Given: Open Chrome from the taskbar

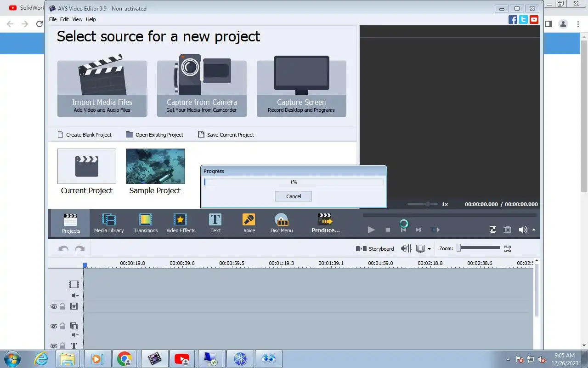Looking at the screenshot, I should coord(124,359).
